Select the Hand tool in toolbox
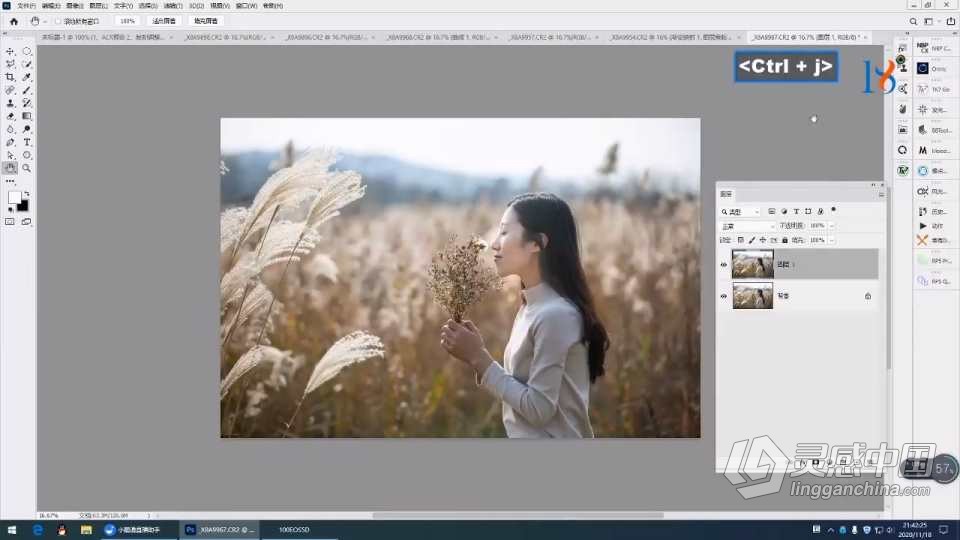This screenshot has width=960, height=540. [10, 168]
